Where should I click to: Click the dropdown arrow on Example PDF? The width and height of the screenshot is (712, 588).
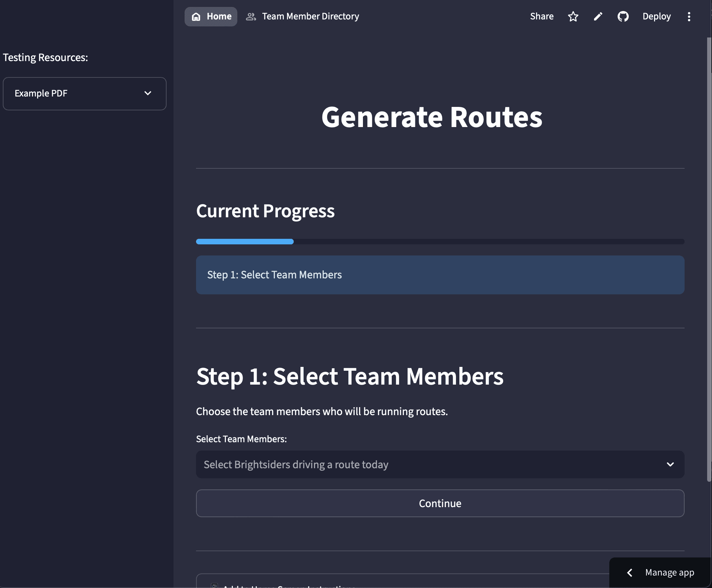tap(148, 93)
